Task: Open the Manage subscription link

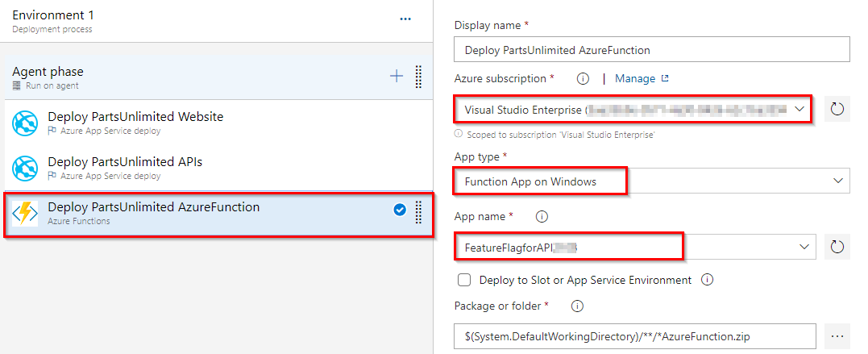Action: [x=642, y=79]
